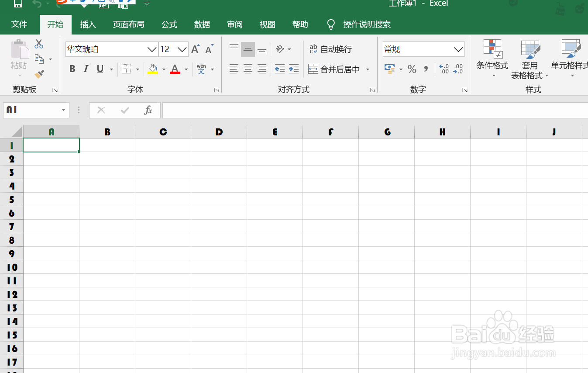The width and height of the screenshot is (588, 373).
Task: Open 单元格样式 cell styles
Action: pyautogui.click(x=570, y=59)
